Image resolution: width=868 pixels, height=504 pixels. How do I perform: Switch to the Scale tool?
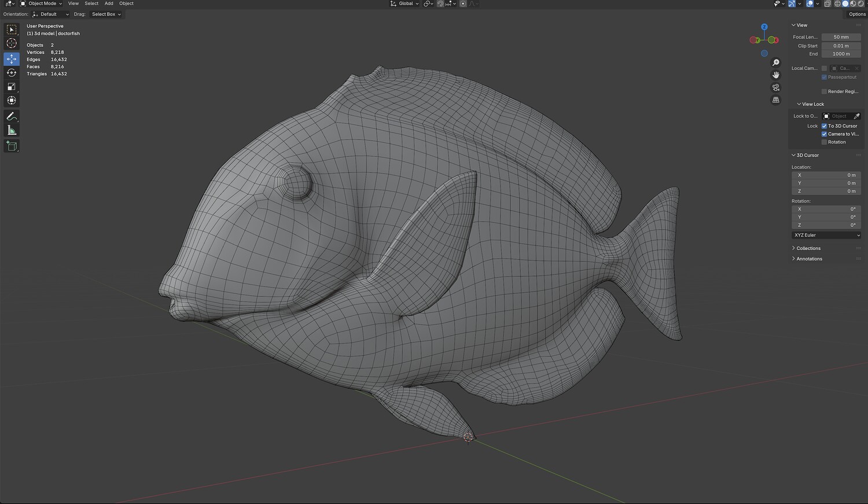(12, 87)
